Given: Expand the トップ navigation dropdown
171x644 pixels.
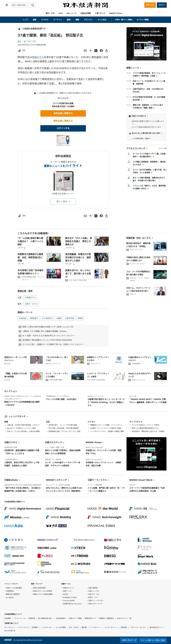Looking at the screenshot, I should [x=26, y=19].
